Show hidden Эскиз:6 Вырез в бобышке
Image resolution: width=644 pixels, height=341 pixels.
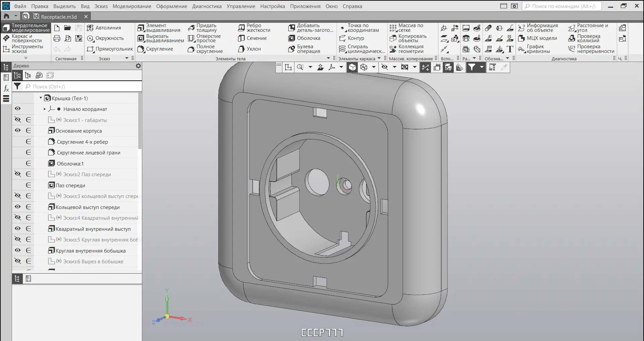[18, 261]
